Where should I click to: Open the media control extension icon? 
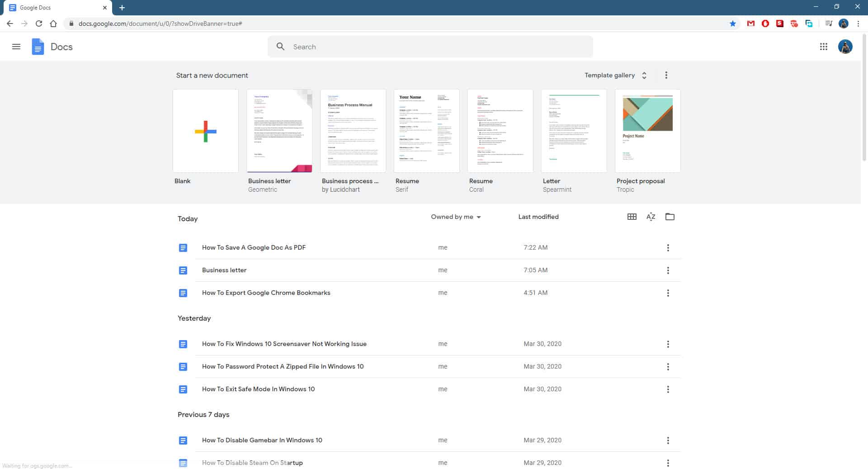[829, 24]
